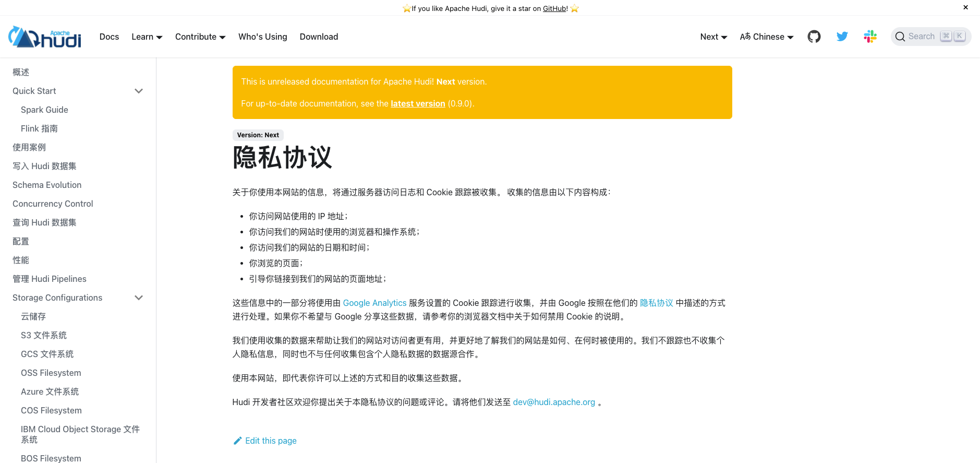Go to the Docs menu item

pyautogui.click(x=109, y=37)
